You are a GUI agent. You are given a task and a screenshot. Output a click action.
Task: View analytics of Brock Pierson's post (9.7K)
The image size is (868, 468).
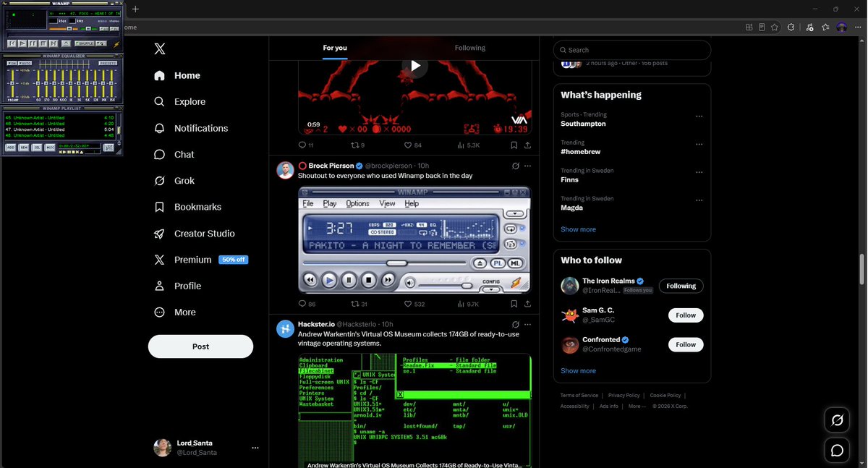click(x=469, y=305)
